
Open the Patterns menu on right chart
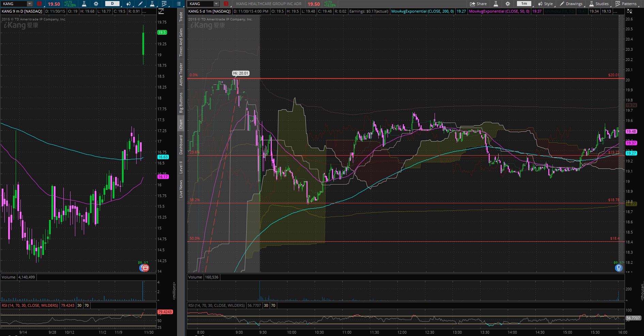coord(626,4)
